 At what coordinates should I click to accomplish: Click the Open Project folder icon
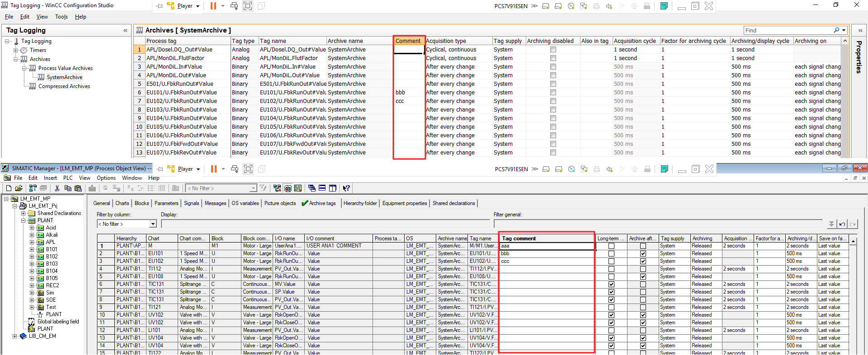coord(19,188)
